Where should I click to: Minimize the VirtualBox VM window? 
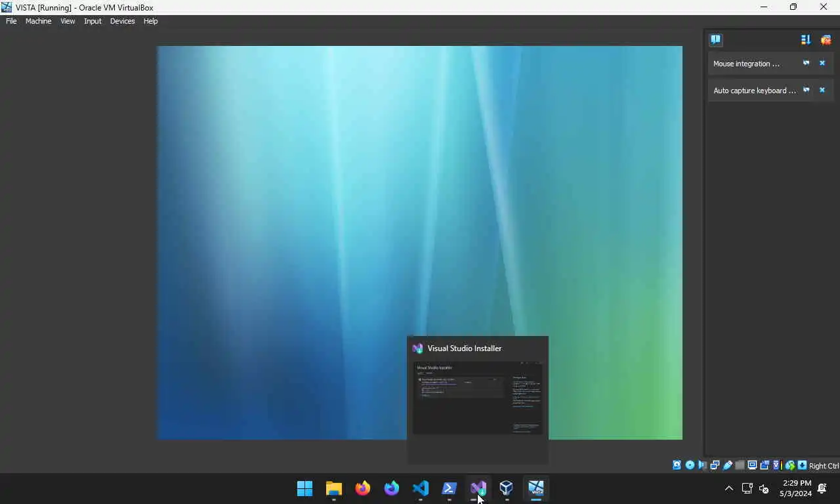pyautogui.click(x=764, y=7)
